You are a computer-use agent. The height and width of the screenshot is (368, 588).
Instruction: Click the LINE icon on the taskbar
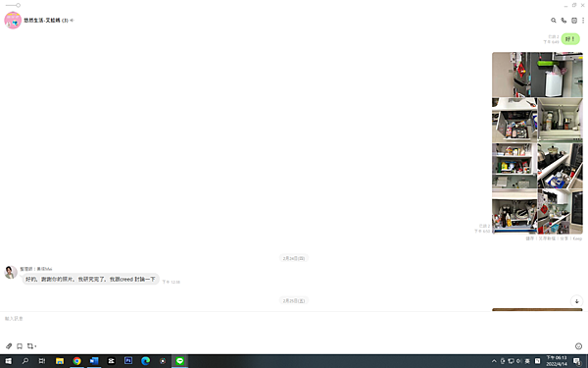pos(180,361)
